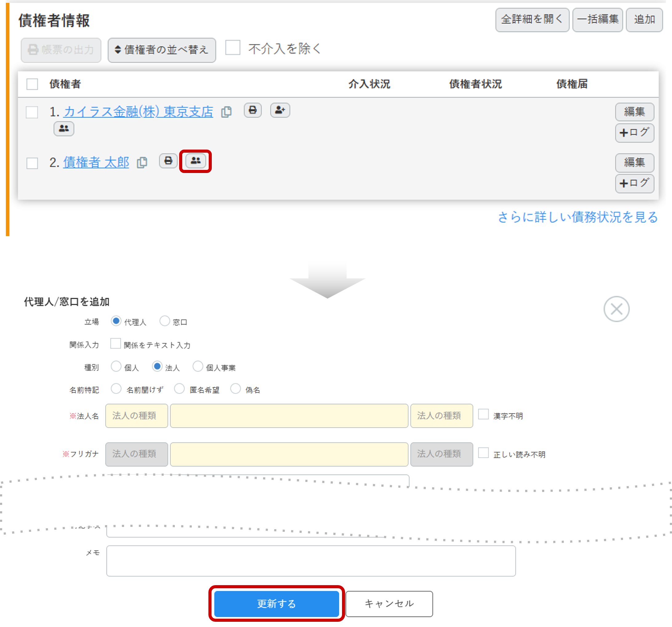Click the 更新する button
672x627 pixels.
point(276,603)
